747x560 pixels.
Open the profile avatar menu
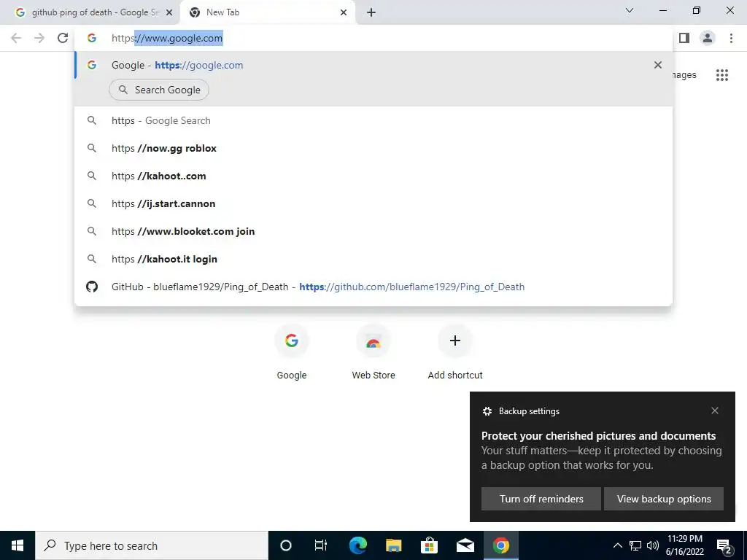708,38
